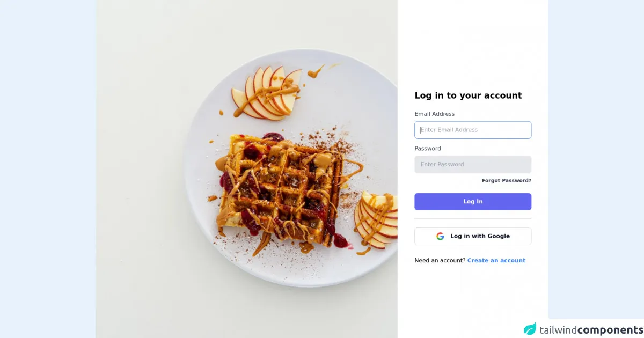Click the "Need an account?" text
The width and height of the screenshot is (644, 338).
tap(440, 261)
